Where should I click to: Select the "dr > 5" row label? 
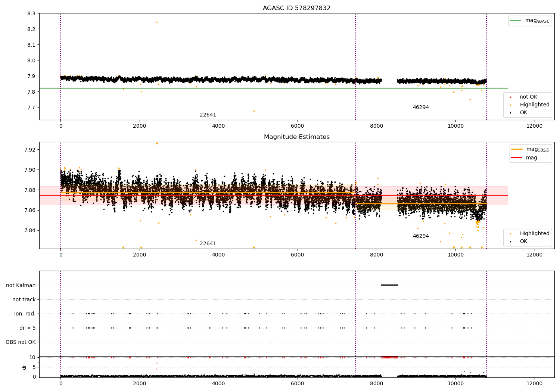coord(28,328)
